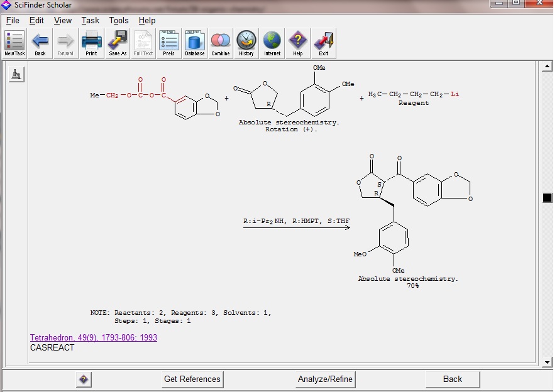Image resolution: width=557 pixels, height=392 pixels.
Task: Click the question mark button at bottom
Action: tap(84, 379)
